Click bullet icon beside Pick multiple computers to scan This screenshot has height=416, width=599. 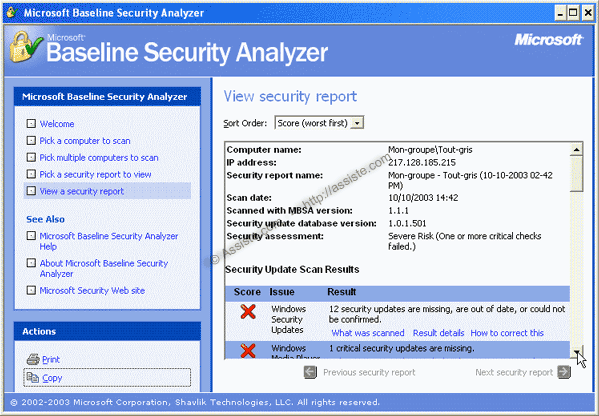click(31, 157)
